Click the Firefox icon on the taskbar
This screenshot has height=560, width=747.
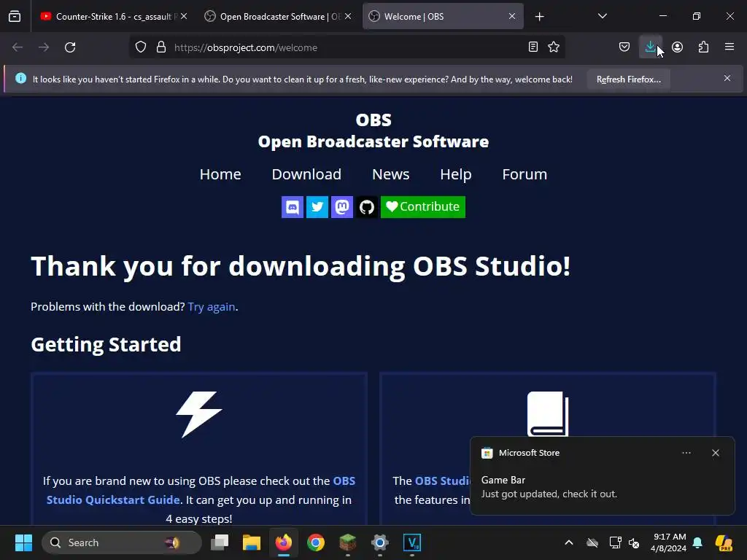284,542
